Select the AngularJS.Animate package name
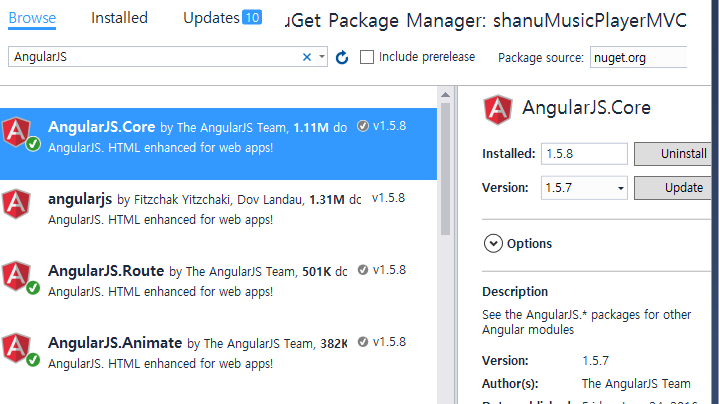 [115, 343]
